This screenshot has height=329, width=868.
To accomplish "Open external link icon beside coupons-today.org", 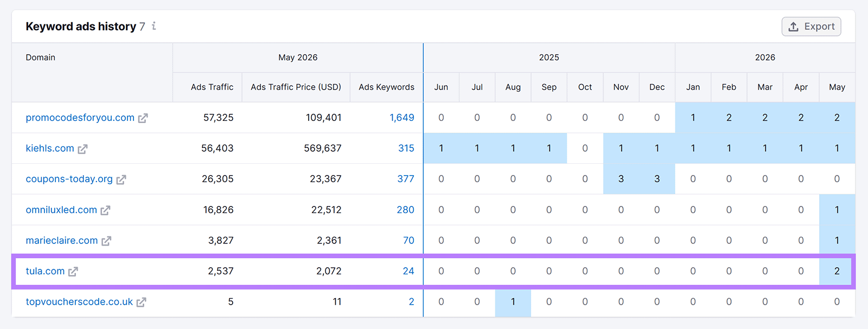I will (x=121, y=179).
